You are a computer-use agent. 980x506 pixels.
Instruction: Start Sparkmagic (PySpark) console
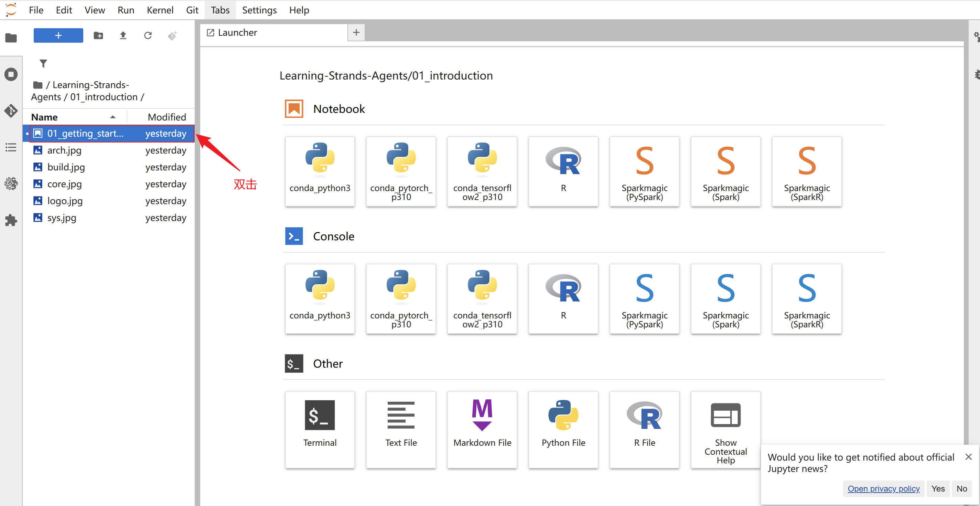645,299
